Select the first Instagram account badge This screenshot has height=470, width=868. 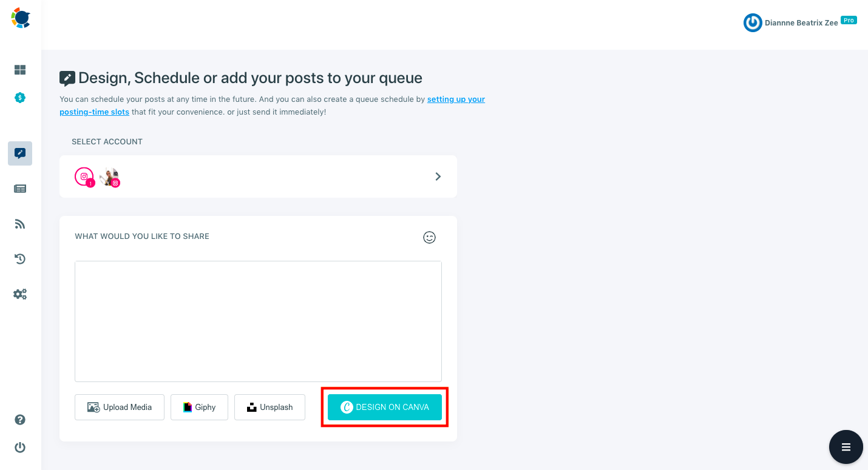point(84,176)
